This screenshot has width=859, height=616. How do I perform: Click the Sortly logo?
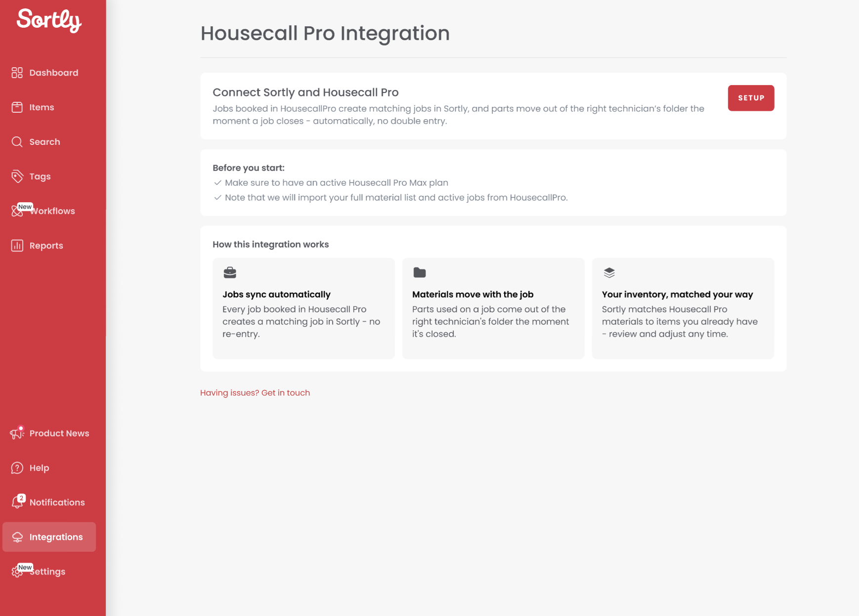click(x=49, y=21)
